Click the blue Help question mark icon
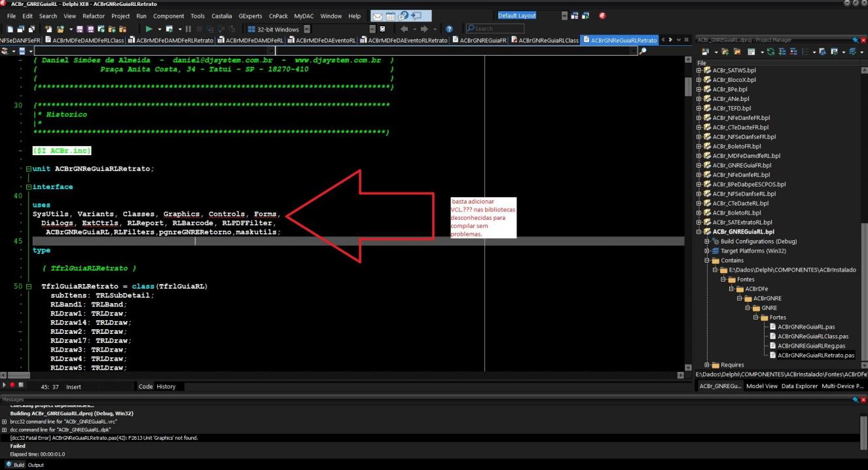The width and height of the screenshot is (868, 470). pyautogui.click(x=449, y=29)
